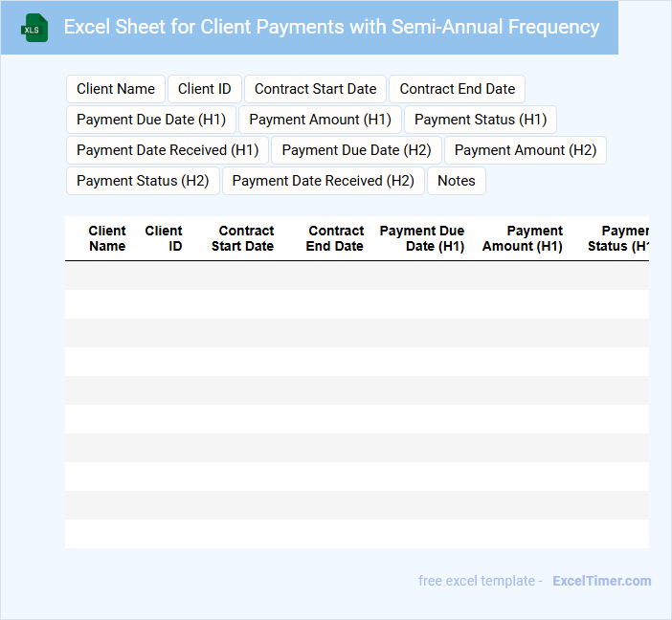Select the Payment Status (H2) tag
Screen dimensions: 672x620
(143, 181)
